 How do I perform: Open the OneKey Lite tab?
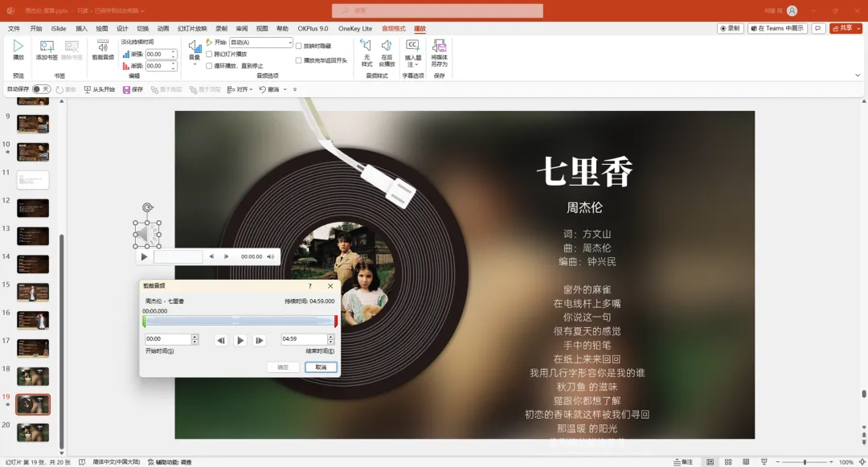point(355,29)
